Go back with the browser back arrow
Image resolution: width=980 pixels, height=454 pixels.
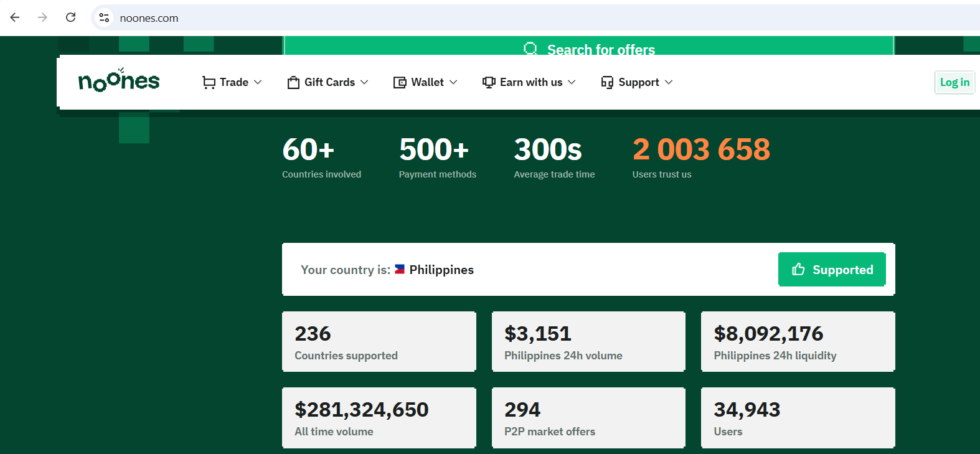pyautogui.click(x=15, y=17)
